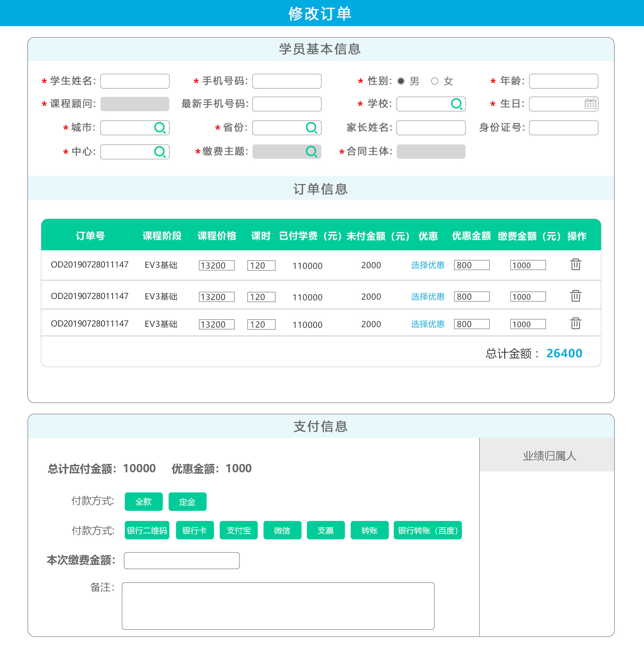Select 支票 payment method
644x654 pixels.
pyautogui.click(x=326, y=530)
